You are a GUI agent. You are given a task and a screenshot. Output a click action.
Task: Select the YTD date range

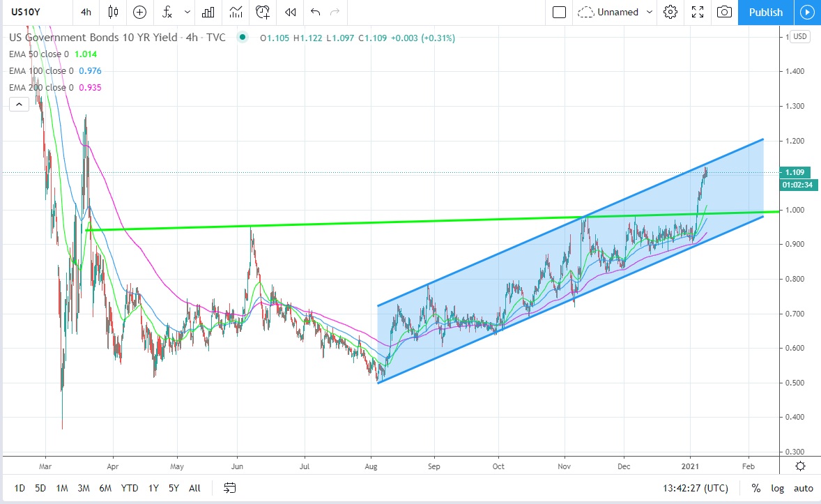coord(129,488)
